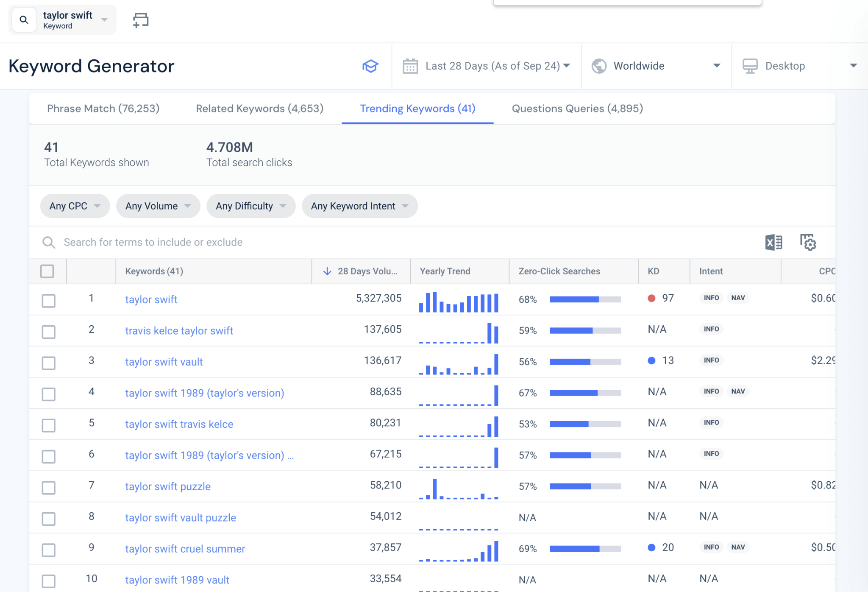The width and height of the screenshot is (868, 592).
Task: Open the Any CPC filter dropdown
Action: (x=75, y=206)
